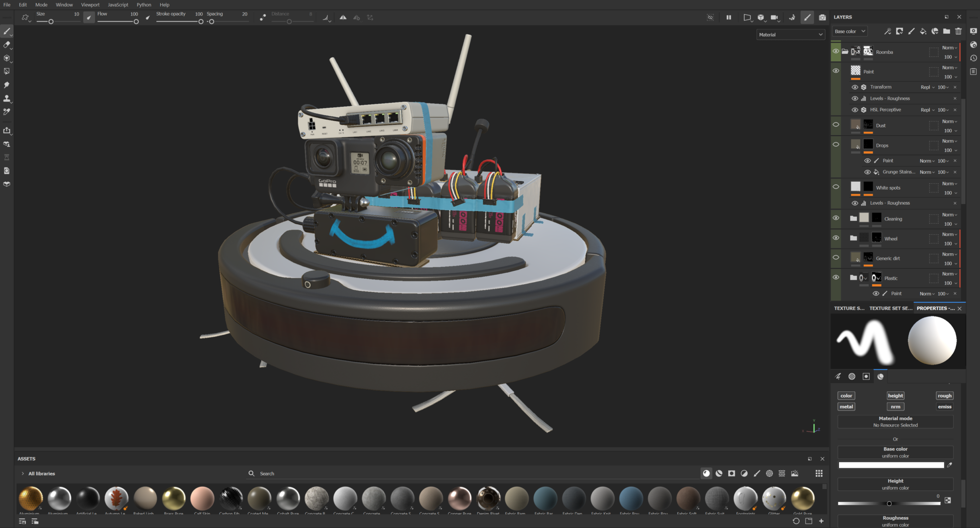Capture a viewport screenshot with the camera icon

coord(823,17)
